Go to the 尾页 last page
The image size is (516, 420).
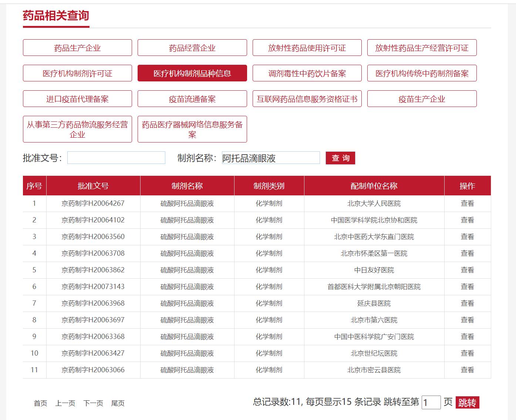pyautogui.click(x=118, y=404)
